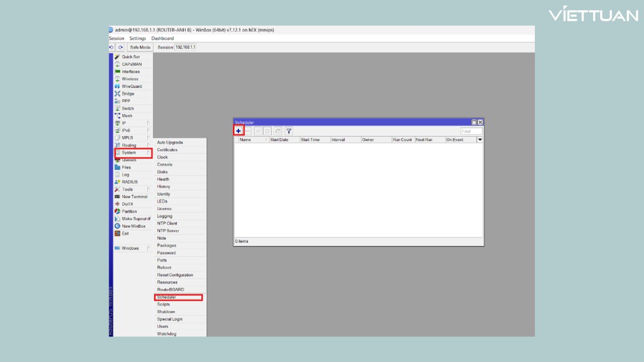Image resolution: width=644 pixels, height=362 pixels.
Task: Click the Undo arrow in main toolbar
Action: tap(112, 47)
